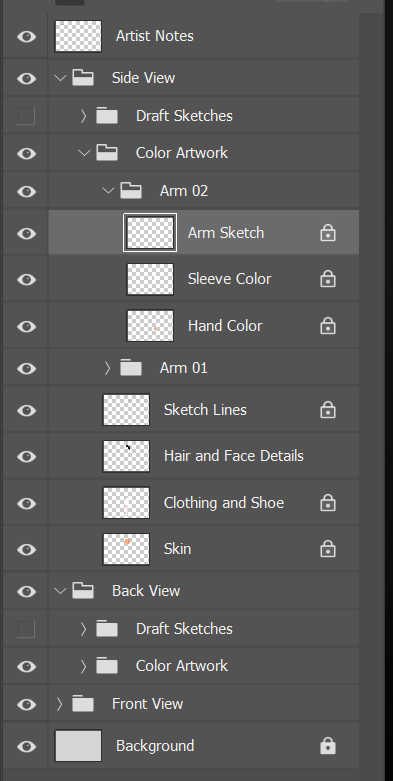Click the lock icon on Hand Color layer
This screenshot has width=393, height=781.
328,326
